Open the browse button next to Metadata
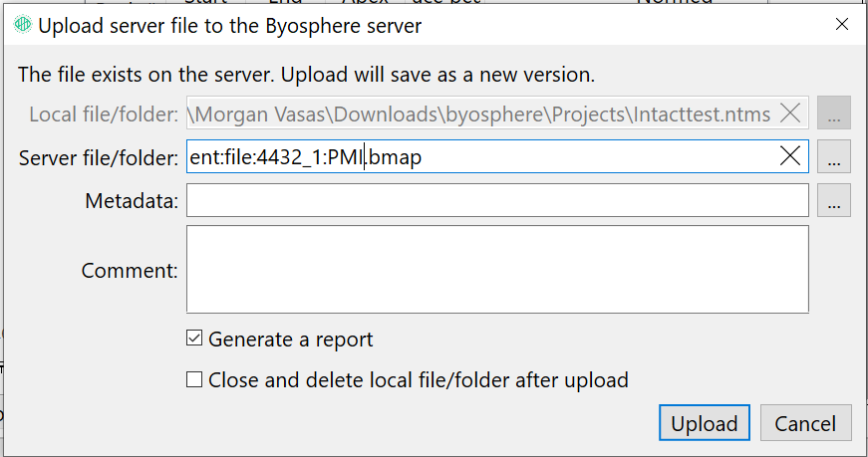 [834, 200]
